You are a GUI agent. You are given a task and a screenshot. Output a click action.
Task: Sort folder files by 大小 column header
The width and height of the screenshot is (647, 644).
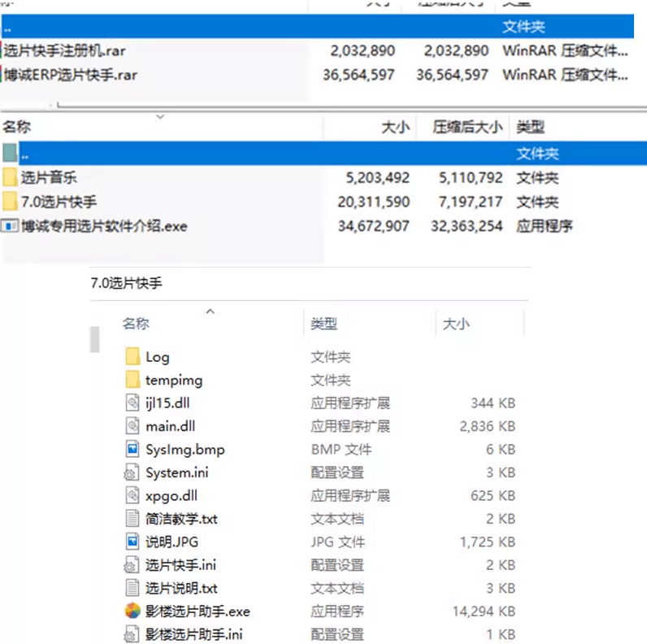pos(455,324)
